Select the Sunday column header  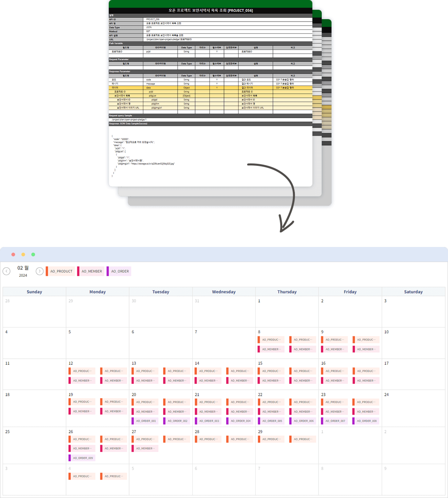(34, 292)
